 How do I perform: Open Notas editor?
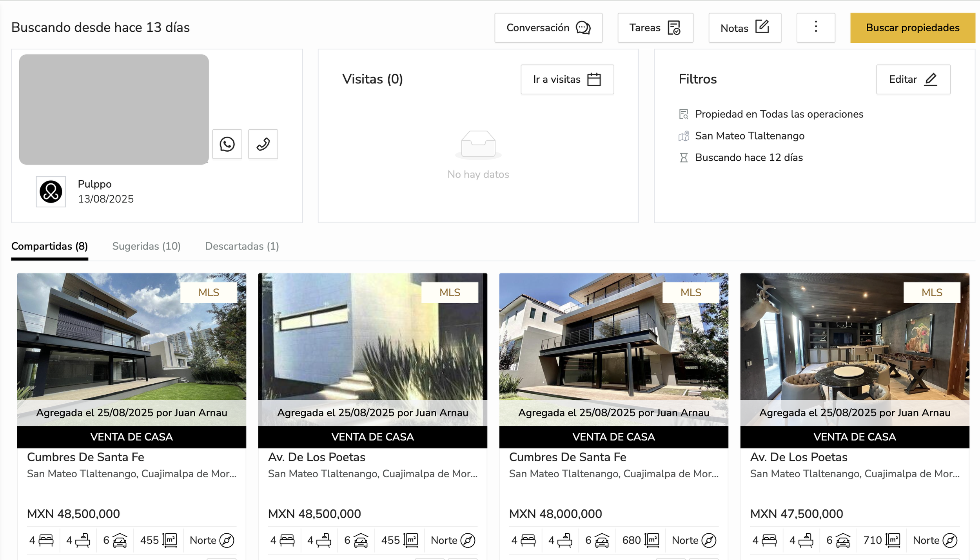coord(744,27)
